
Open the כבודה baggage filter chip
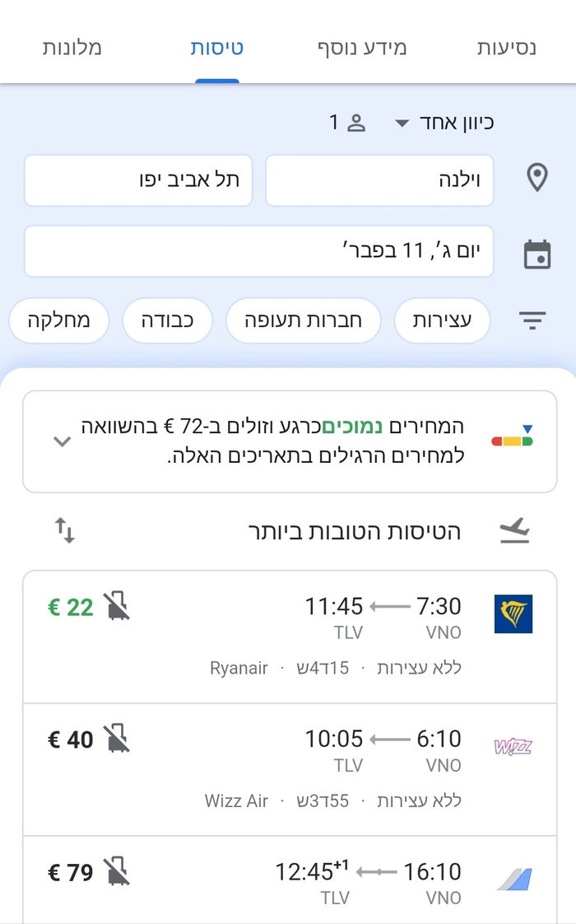(x=167, y=320)
